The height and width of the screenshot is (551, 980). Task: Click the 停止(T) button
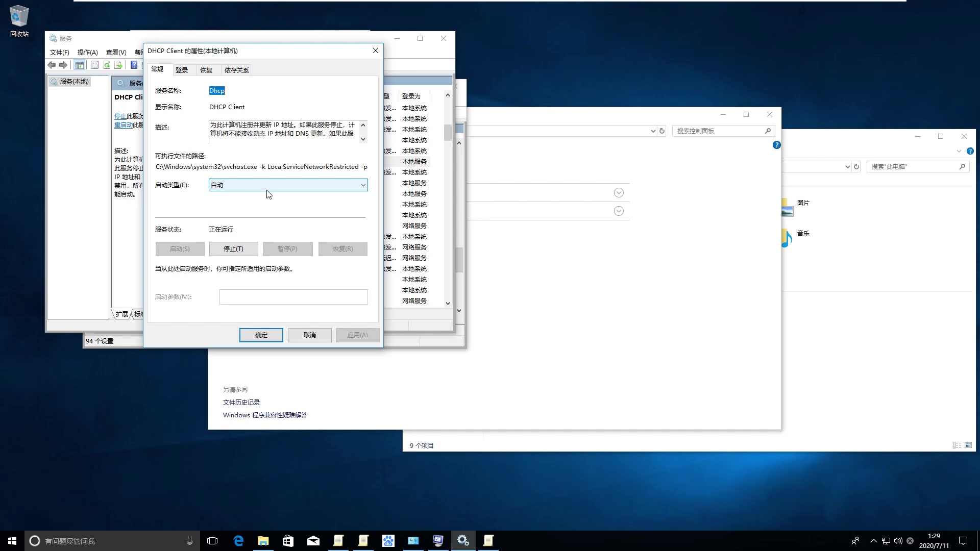233,249
